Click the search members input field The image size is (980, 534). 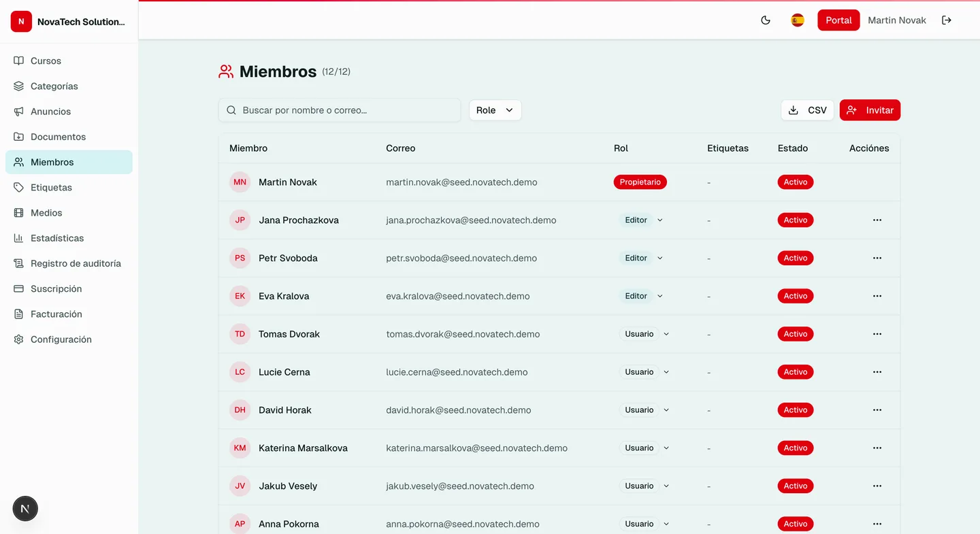click(339, 110)
